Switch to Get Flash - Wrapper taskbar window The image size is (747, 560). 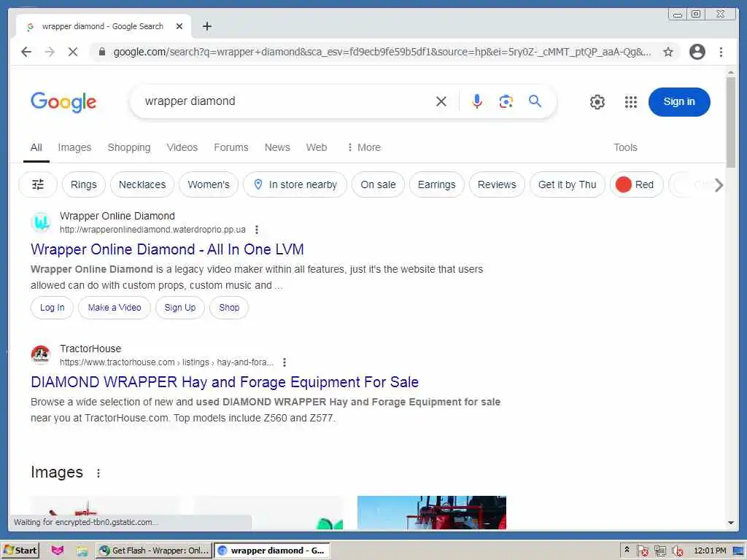pos(153,551)
